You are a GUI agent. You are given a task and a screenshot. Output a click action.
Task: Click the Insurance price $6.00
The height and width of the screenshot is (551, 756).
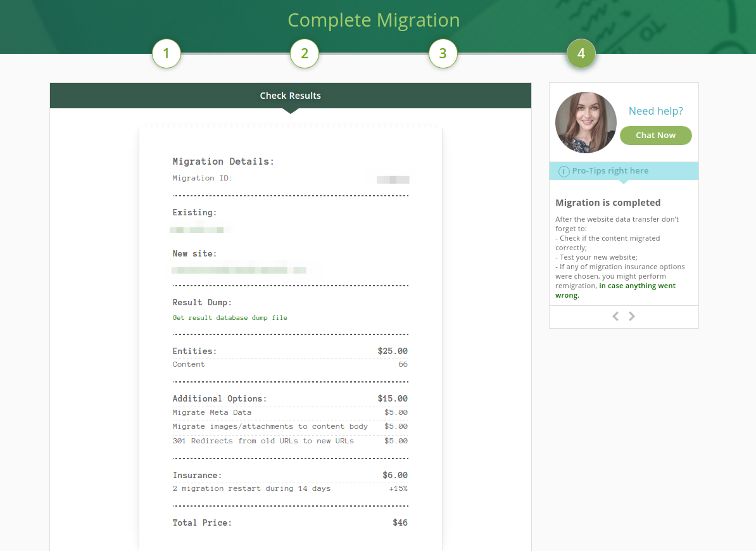click(395, 475)
